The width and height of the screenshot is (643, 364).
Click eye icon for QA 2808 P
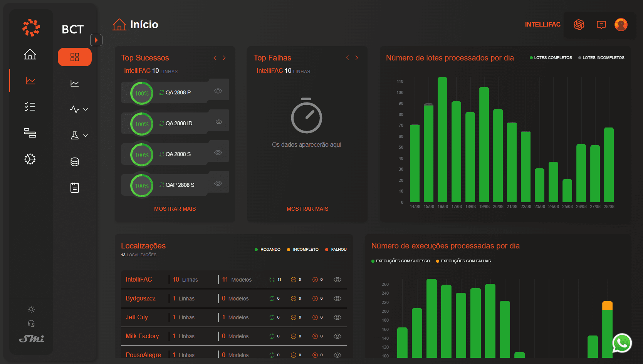pos(218,91)
